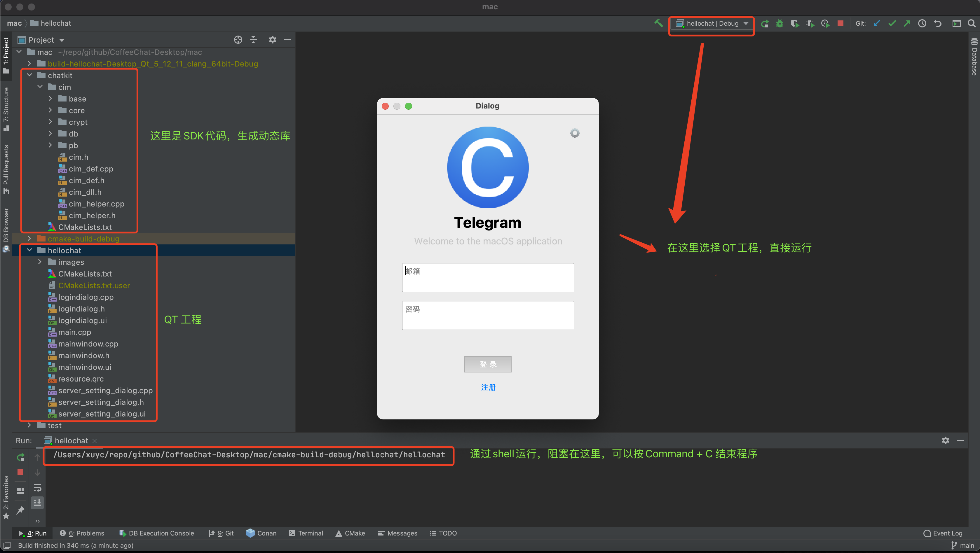Collapse the chatkit folder
The width and height of the screenshot is (980, 553).
point(29,75)
